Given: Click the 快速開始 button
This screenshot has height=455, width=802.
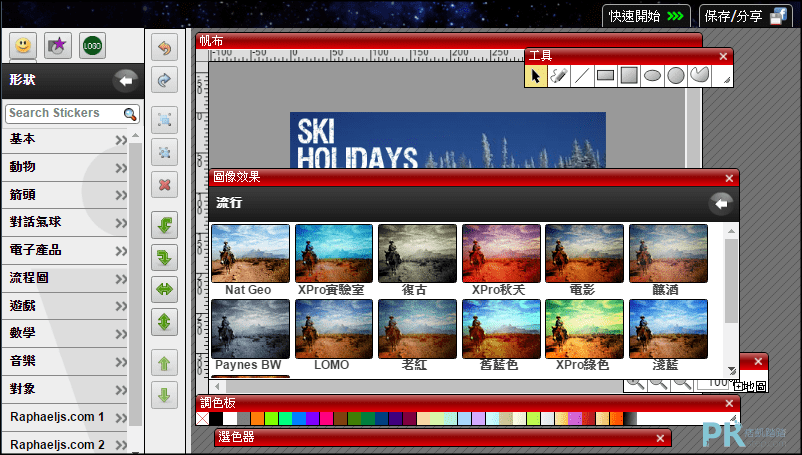Looking at the screenshot, I should (x=647, y=16).
